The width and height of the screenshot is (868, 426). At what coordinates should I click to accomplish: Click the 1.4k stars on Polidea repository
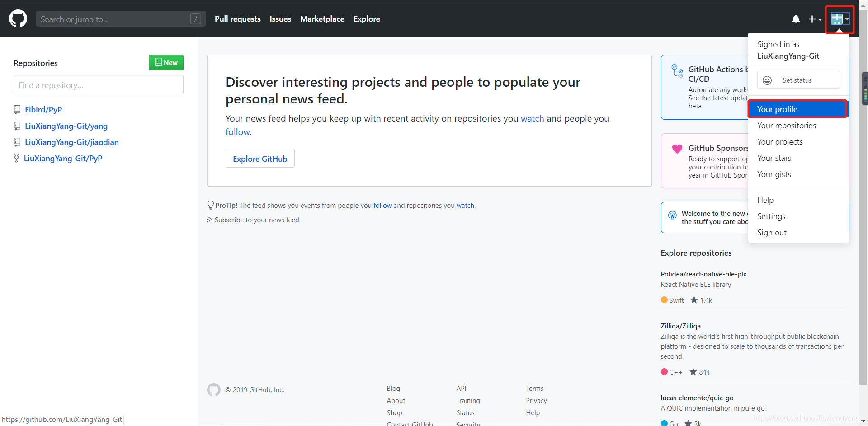pyautogui.click(x=701, y=300)
